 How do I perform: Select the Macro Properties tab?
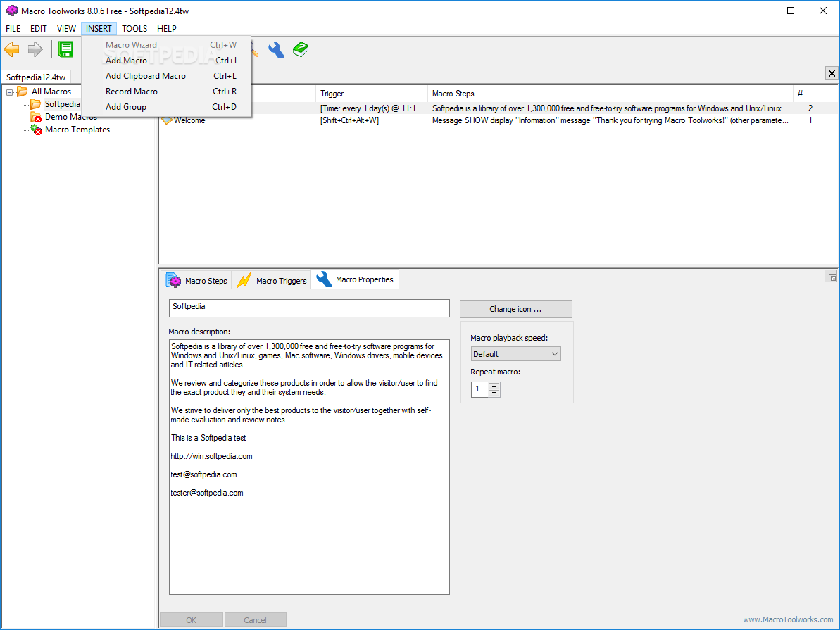355,279
